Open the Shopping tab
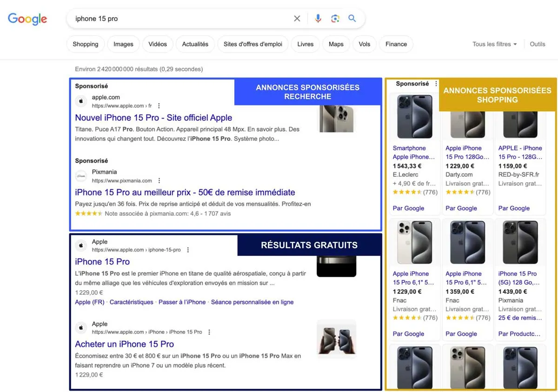 (x=85, y=44)
